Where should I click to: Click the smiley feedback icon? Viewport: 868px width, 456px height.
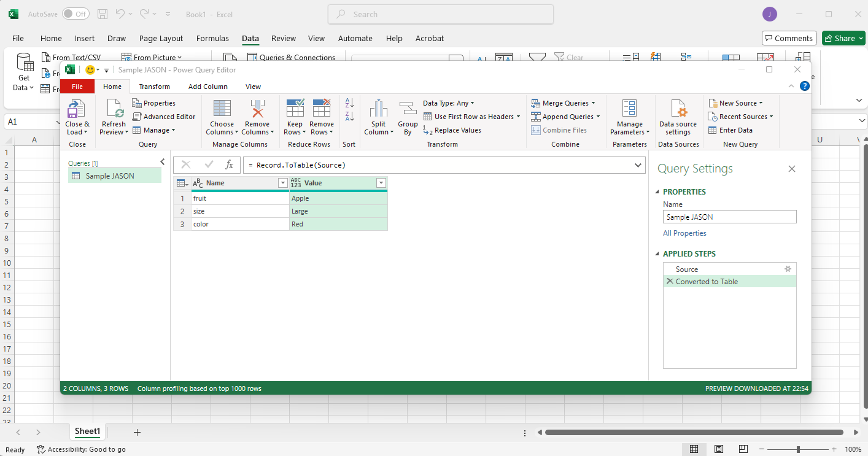click(x=90, y=70)
